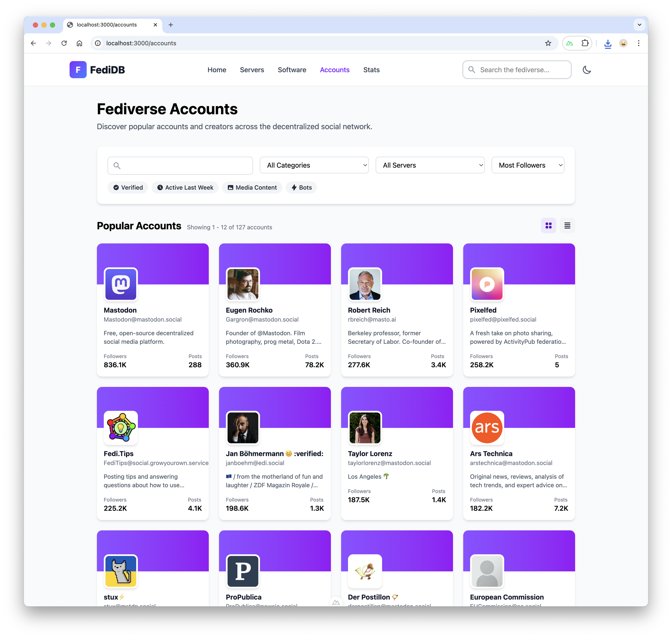Switch to list view layout
The height and width of the screenshot is (638, 672).
pos(567,226)
